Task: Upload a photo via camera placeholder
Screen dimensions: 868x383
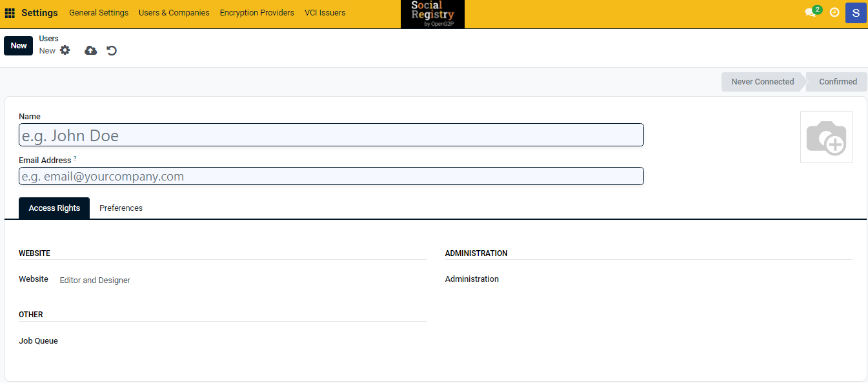Action: click(x=826, y=137)
